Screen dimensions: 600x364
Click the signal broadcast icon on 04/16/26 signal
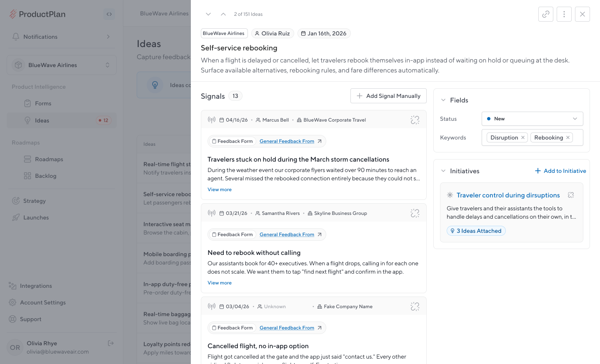point(212,120)
